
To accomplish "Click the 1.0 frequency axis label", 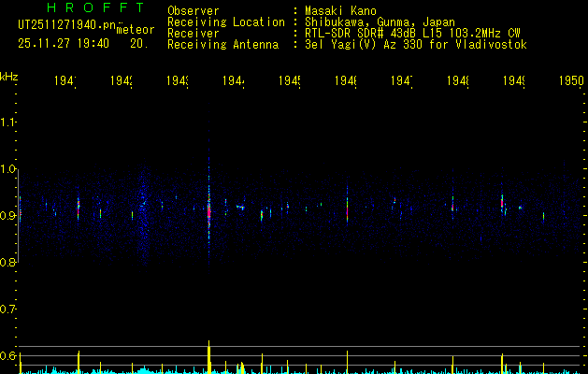I will click(x=7, y=169).
